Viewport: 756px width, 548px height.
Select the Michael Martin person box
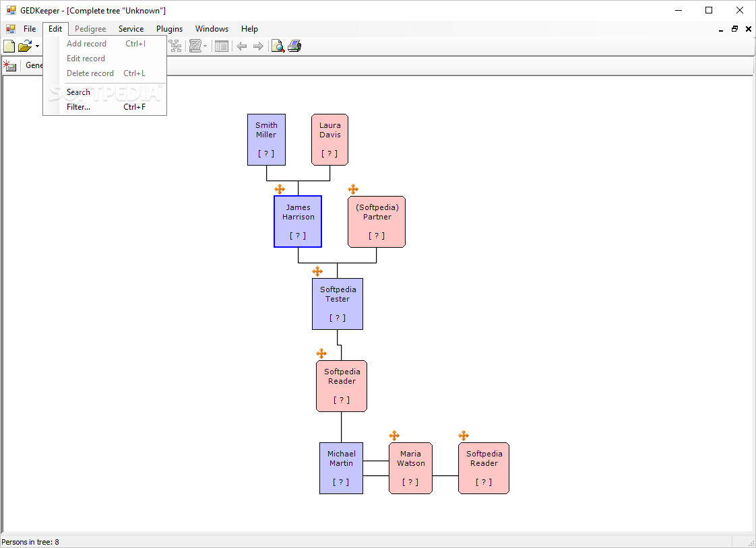(342, 468)
